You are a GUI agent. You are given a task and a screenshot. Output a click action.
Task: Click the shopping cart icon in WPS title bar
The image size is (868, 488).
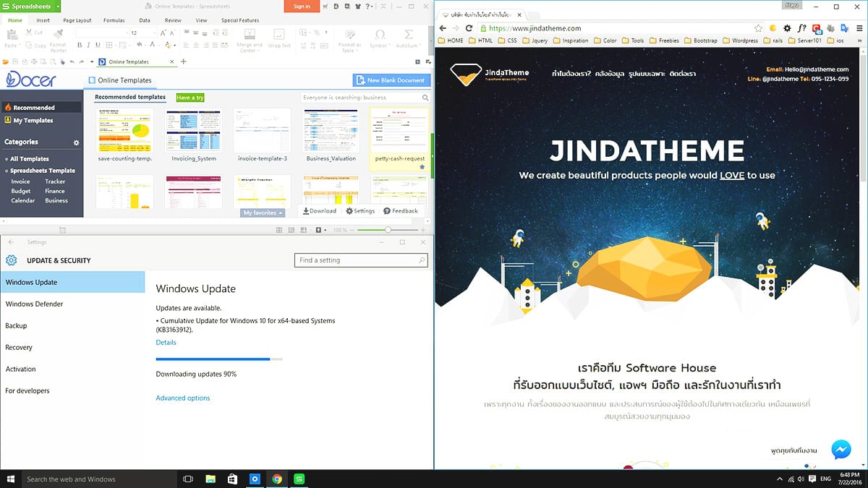[x=325, y=7]
